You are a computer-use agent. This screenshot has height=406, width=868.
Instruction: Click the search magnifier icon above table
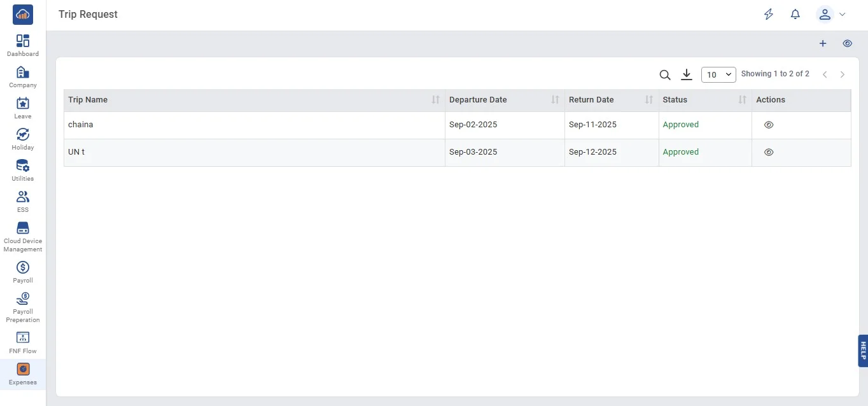(665, 75)
